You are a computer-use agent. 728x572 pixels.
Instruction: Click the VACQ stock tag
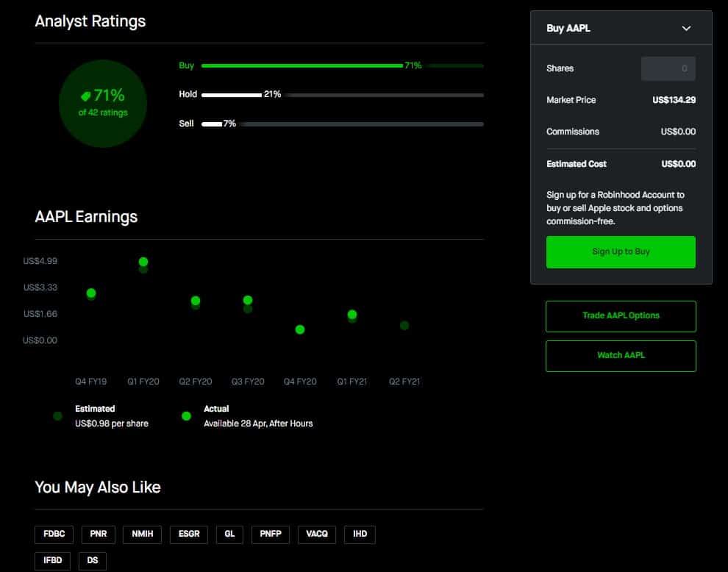(317, 535)
